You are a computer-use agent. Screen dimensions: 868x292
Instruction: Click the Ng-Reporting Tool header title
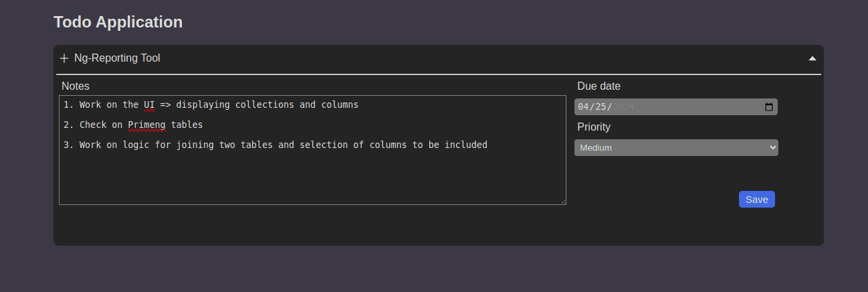117,58
